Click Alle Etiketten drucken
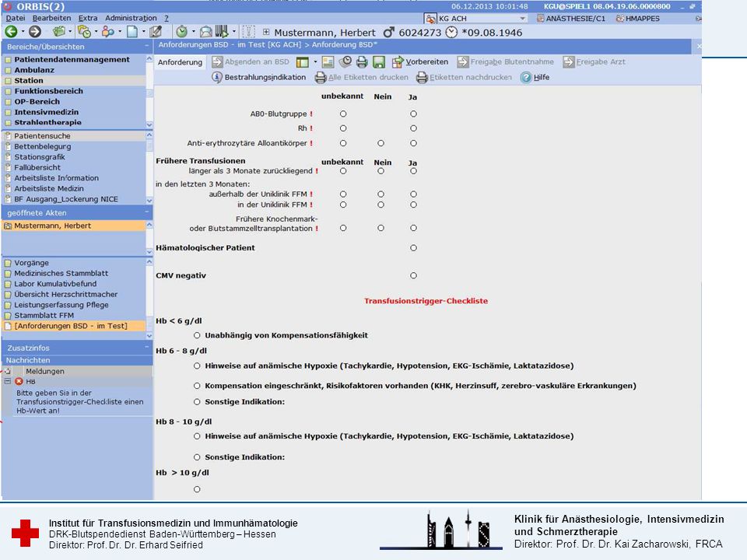Image resolution: width=747 pixels, height=560 pixels. tap(362, 77)
